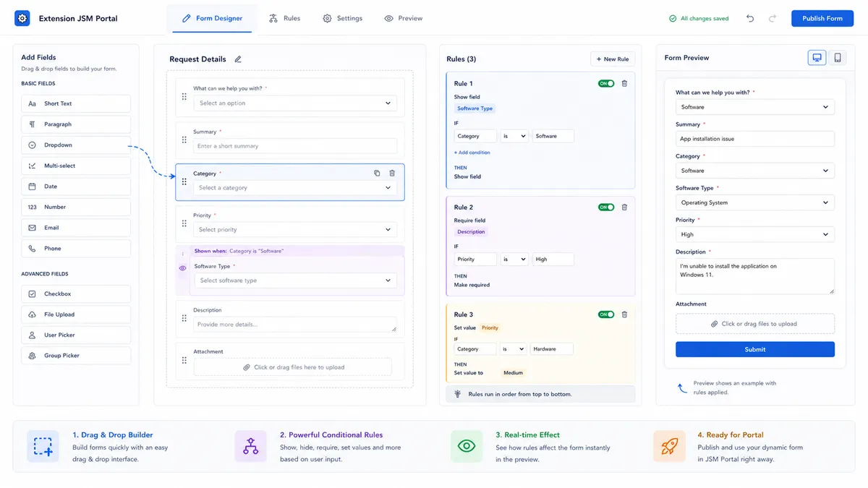Click Rule 3 'Hardware' value field

(x=551, y=349)
